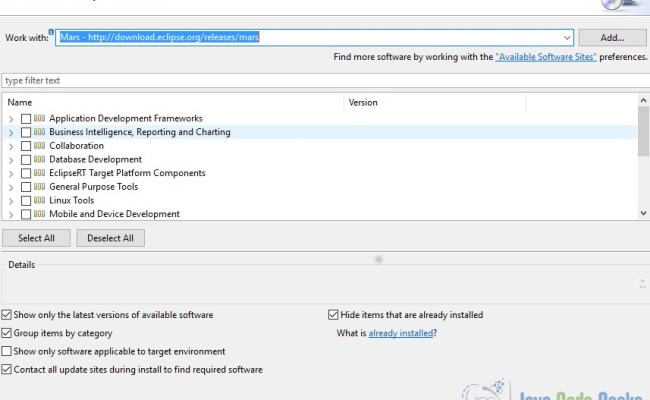
Task: Enable the Linux Tools checkbox
Action: tap(26, 201)
